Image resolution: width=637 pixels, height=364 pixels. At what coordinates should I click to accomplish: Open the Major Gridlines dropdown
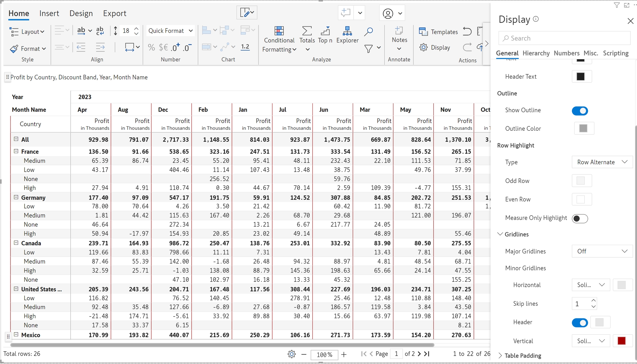tap(602, 251)
